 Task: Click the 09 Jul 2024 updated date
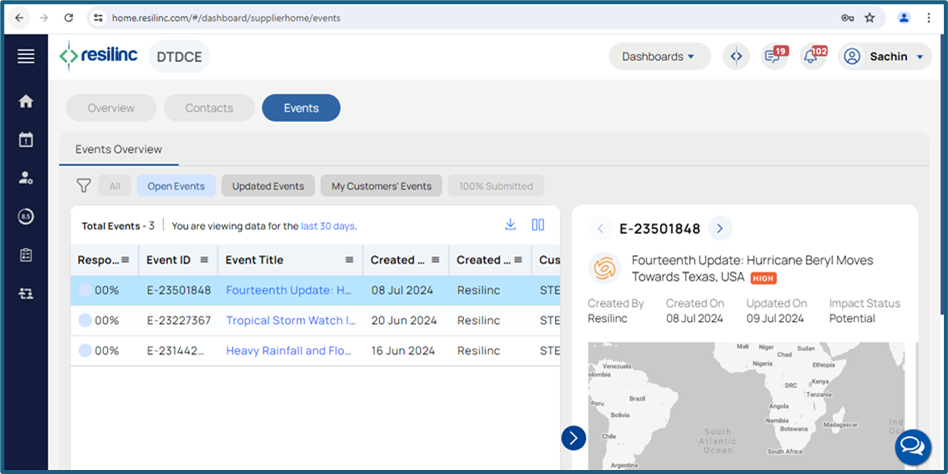(775, 319)
